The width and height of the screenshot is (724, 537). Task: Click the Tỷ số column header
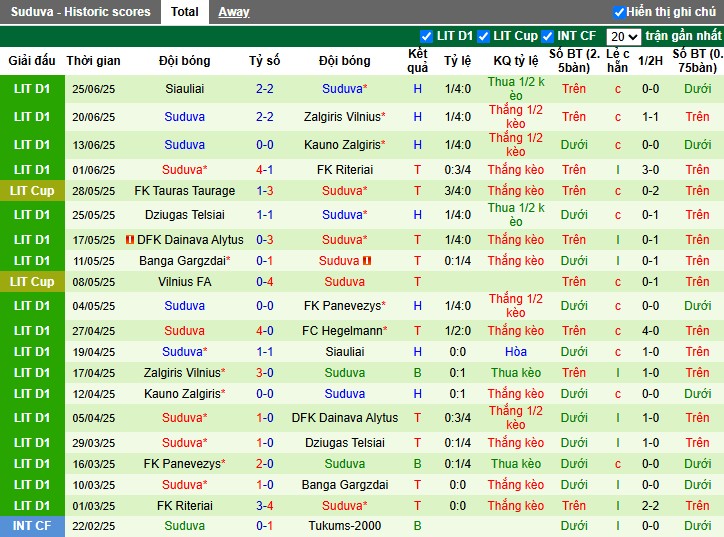pyautogui.click(x=265, y=60)
